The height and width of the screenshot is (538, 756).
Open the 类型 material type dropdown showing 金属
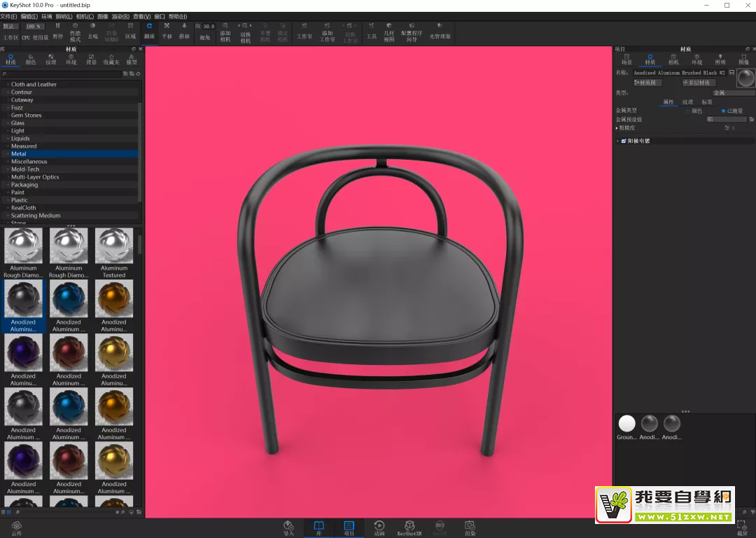733,92
